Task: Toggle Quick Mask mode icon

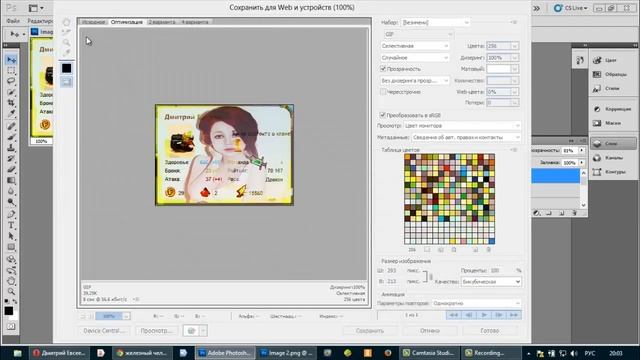Action: pyautogui.click(x=11, y=326)
